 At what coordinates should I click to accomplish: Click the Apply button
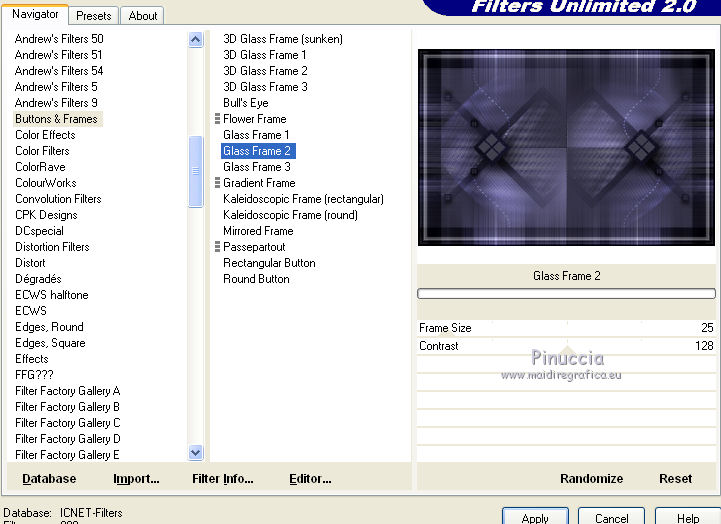(535, 518)
